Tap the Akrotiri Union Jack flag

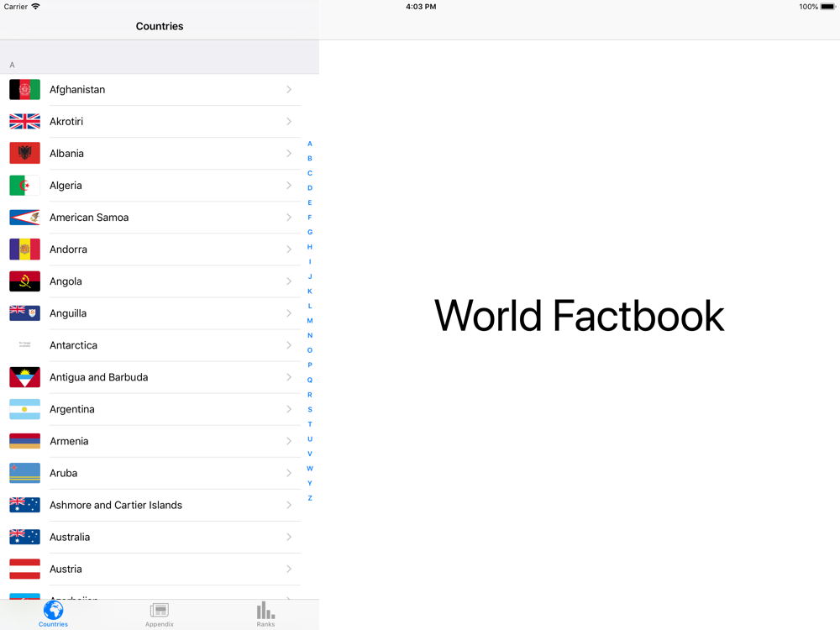tap(24, 122)
